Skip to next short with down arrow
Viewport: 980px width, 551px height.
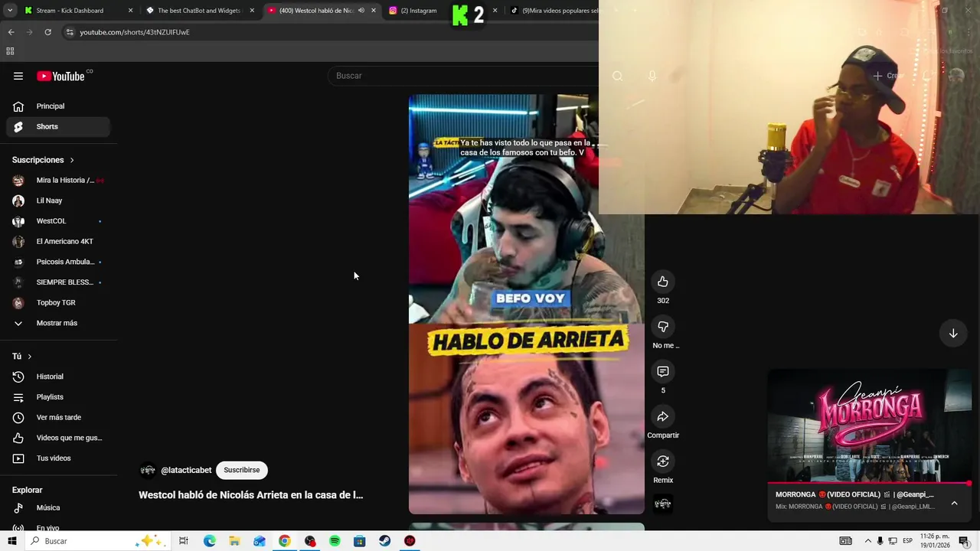click(x=953, y=334)
